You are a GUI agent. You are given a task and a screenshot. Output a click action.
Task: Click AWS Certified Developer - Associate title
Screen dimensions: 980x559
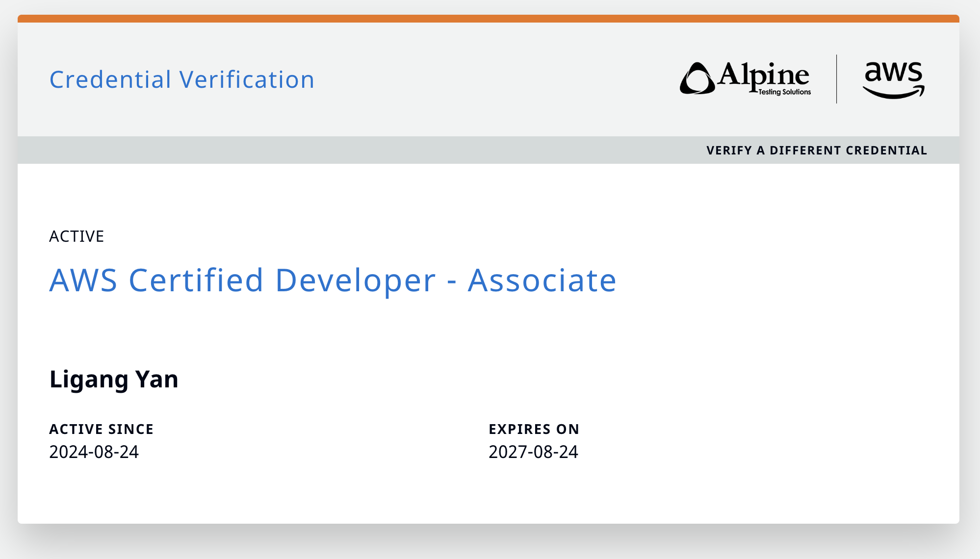[333, 280]
